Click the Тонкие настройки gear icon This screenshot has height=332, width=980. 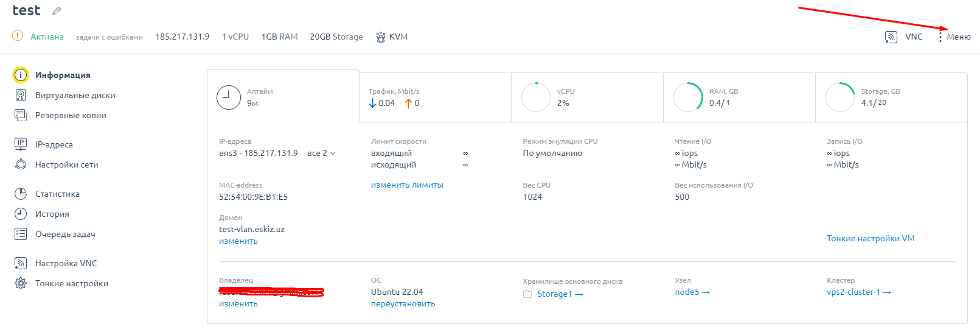(x=21, y=283)
